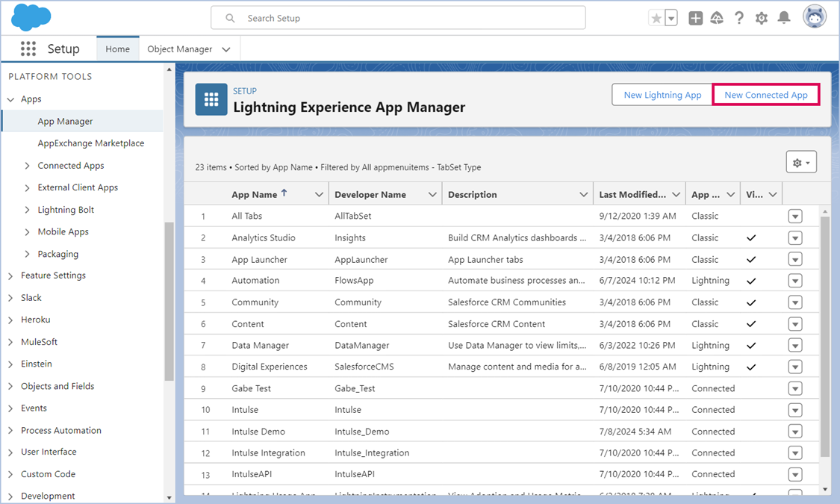
Task: Click 'Salesforce CRM Communities' description cell
Action: [x=507, y=302]
